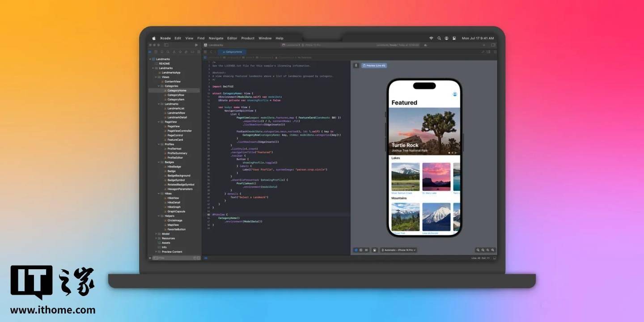The image size is (644, 322).
Task: Select LandmarksApp in navigator
Action: click(171, 72)
